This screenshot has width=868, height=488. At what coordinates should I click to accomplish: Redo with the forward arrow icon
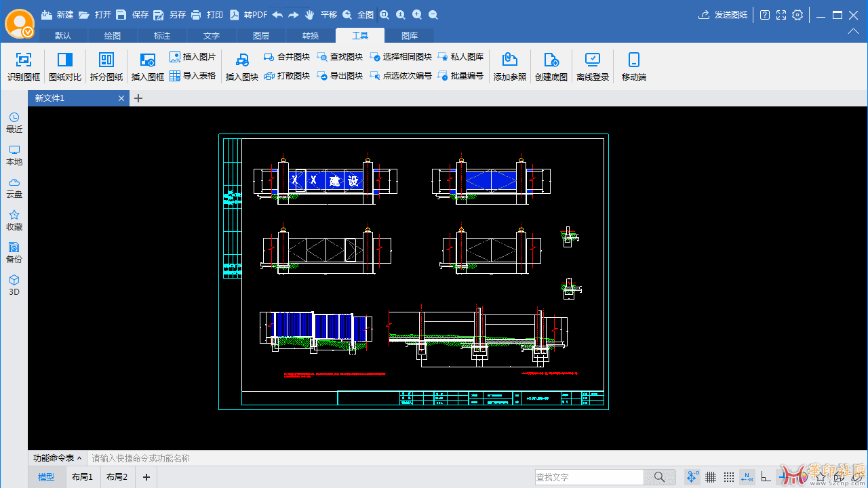[294, 14]
